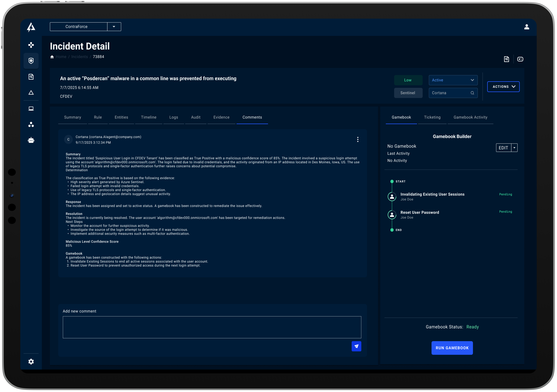Click into the Add new comment box
557x392 pixels.
point(212,327)
